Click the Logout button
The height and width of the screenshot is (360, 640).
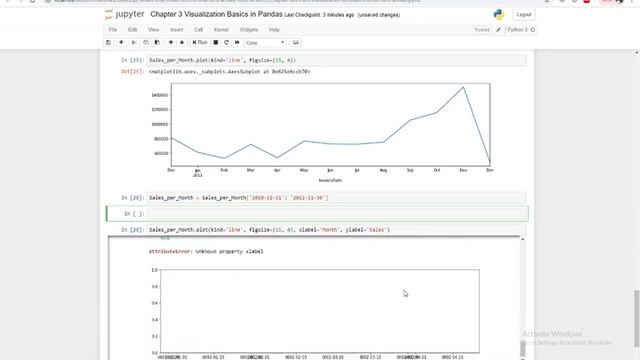(x=524, y=15)
